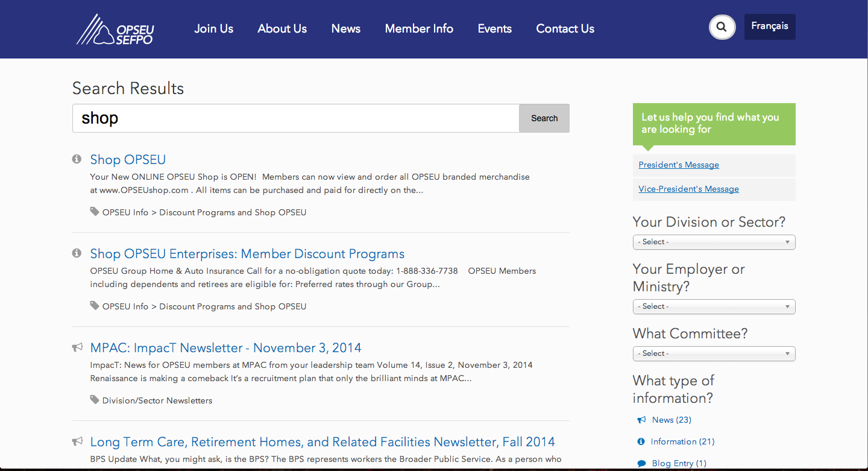Click speech bubble icon beside Blog Entry (1)
This screenshot has width=868, height=471.
(641, 463)
